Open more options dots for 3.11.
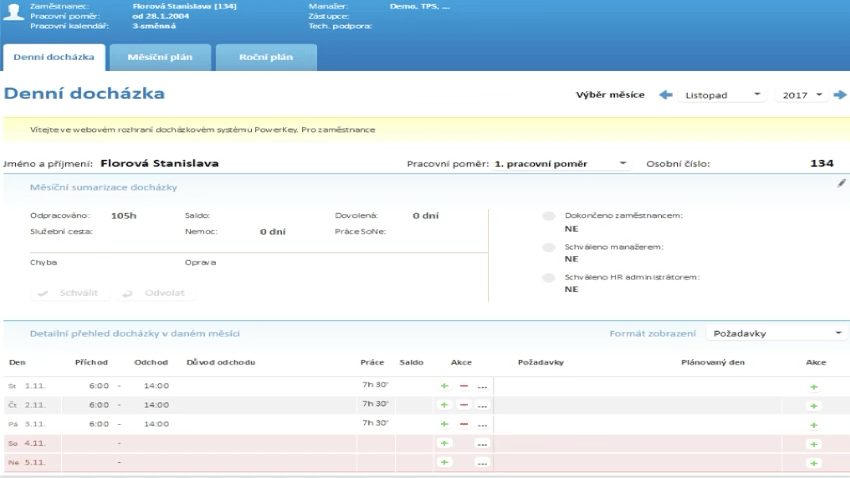 [x=482, y=424]
